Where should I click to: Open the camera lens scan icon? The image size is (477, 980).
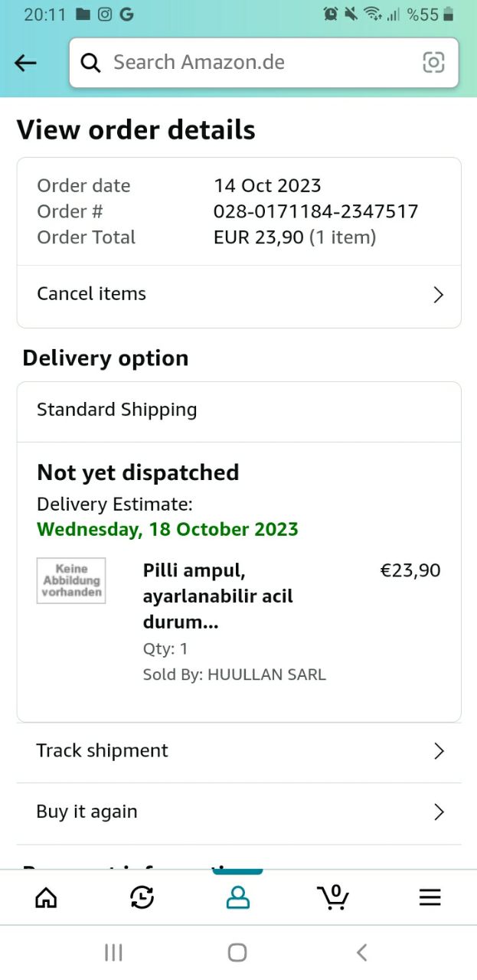click(x=433, y=63)
